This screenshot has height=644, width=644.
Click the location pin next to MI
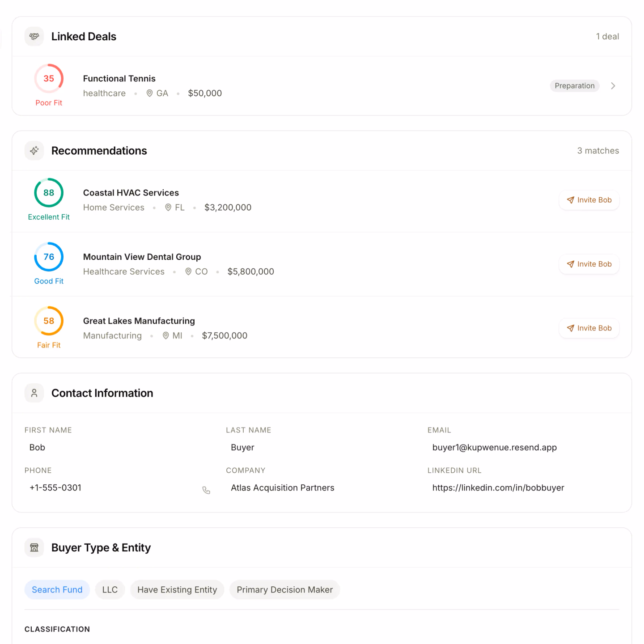tap(165, 335)
